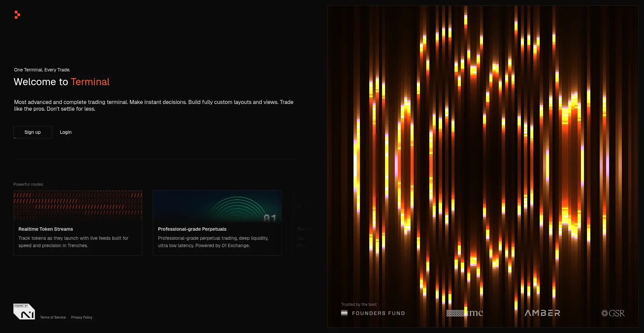Open the Terms of Service link
Image resolution: width=644 pixels, height=333 pixels.
tap(53, 317)
